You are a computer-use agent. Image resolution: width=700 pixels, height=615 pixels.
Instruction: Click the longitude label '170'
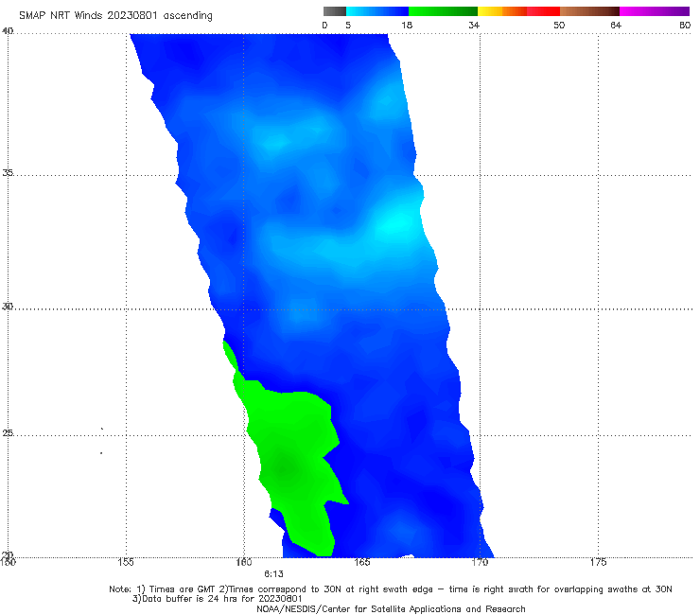(480, 562)
